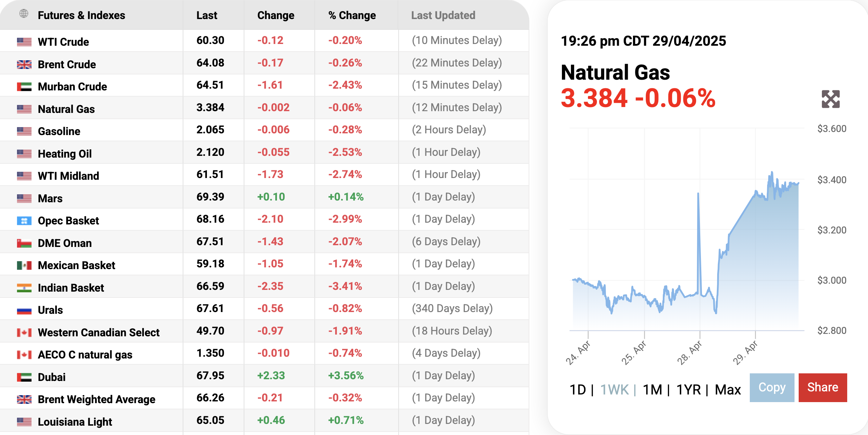The height and width of the screenshot is (435, 868).
Task: Click the Mexican flag beside Mexican Basket
Action: (24, 265)
